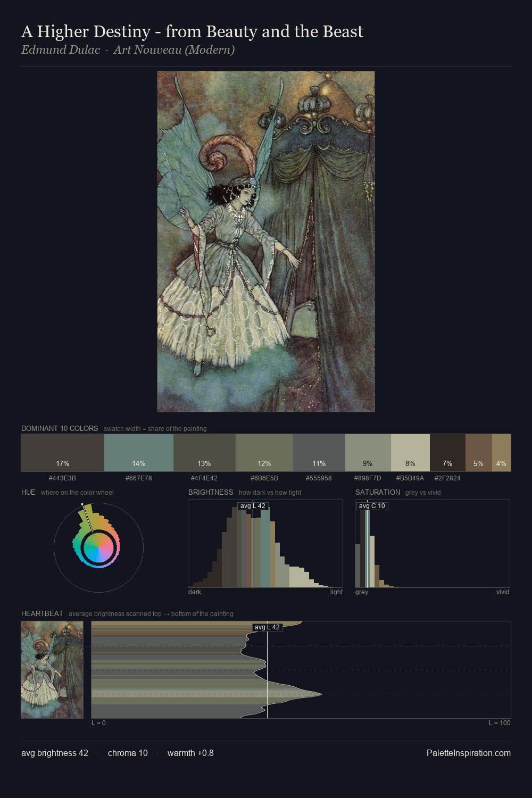532x798 pixels.
Task: Click hex code '#2F2824'
Action: click(x=447, y=478)
